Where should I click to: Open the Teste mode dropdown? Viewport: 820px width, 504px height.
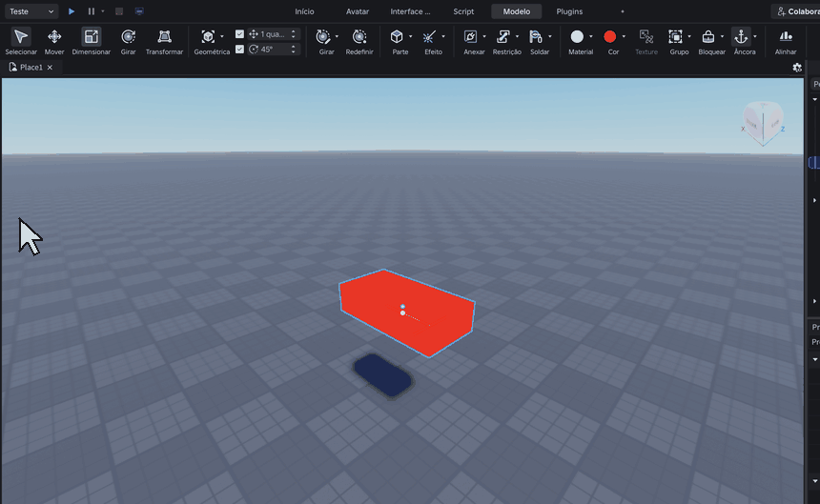[31, 11]
